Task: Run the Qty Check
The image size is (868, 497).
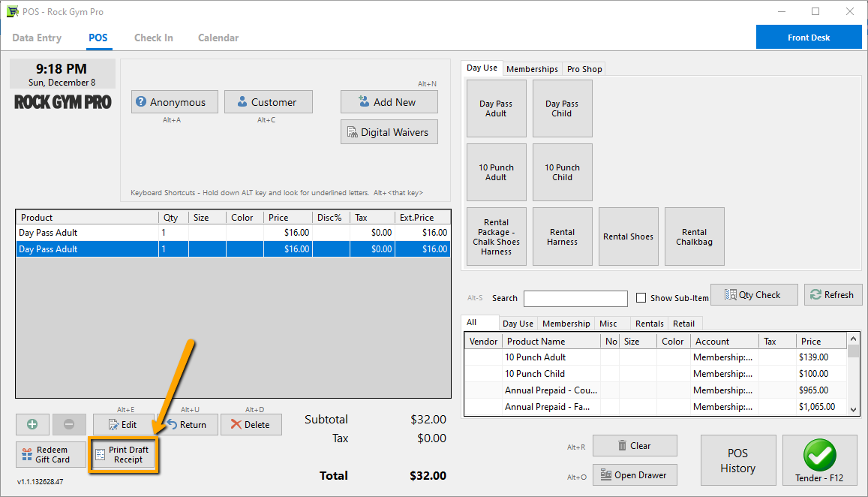Action: [754, 295]
